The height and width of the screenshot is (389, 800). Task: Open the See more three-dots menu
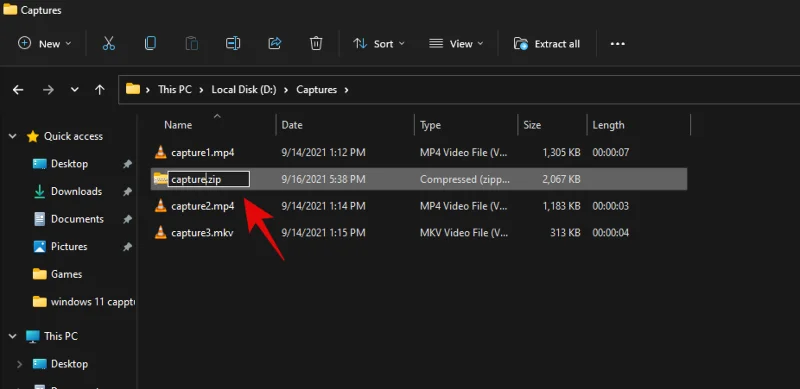pyautogui.click(x=618, y=44)
